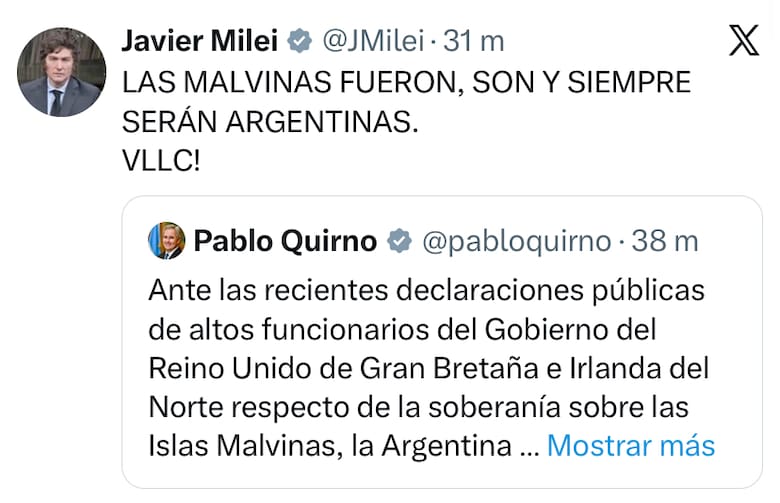Click the text line "LAS MALVINAS FUERON, SON Y SIEMPRE"
Image resolution: width=780 pixels, height=503 pixels.
pos(406,82)
